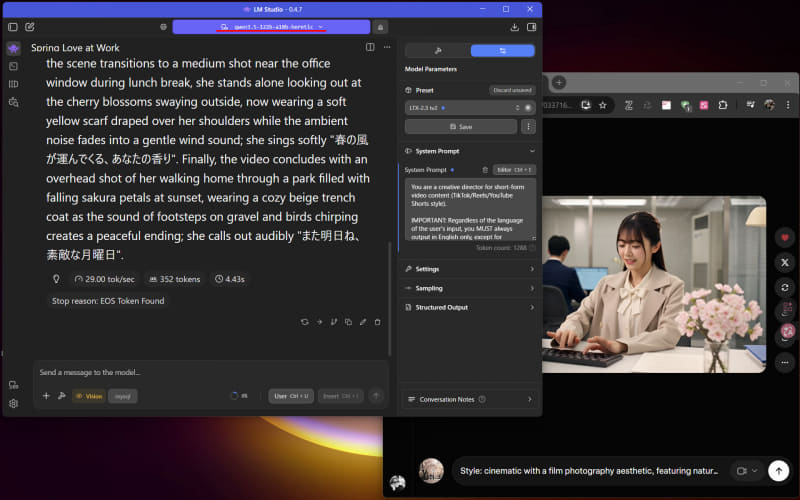Open more options dots beside the video
800x500 pixels.
click(785, 362)
